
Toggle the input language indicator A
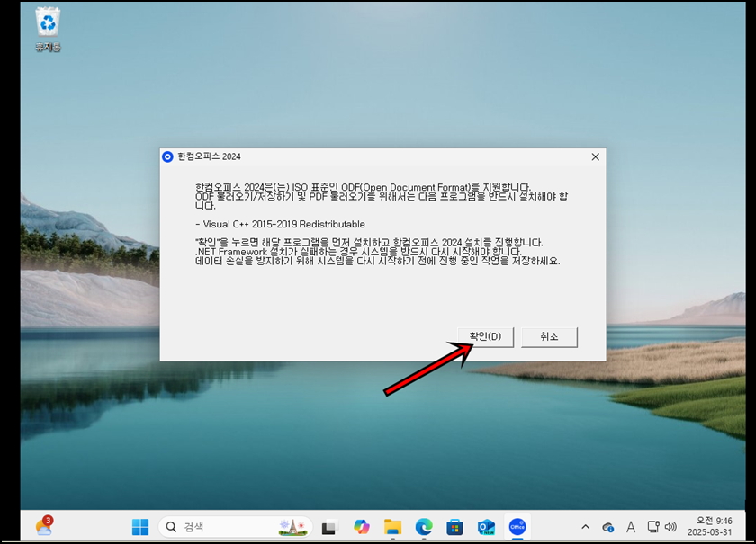(x=631, y=527)
